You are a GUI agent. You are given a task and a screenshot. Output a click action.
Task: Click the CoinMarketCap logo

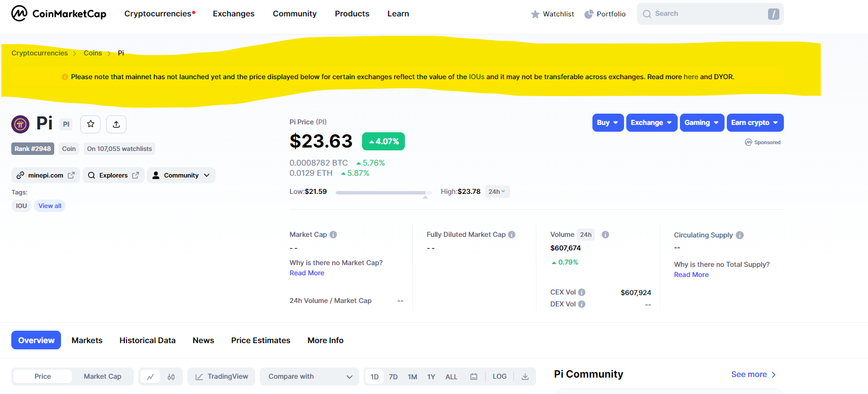[59, 14]
